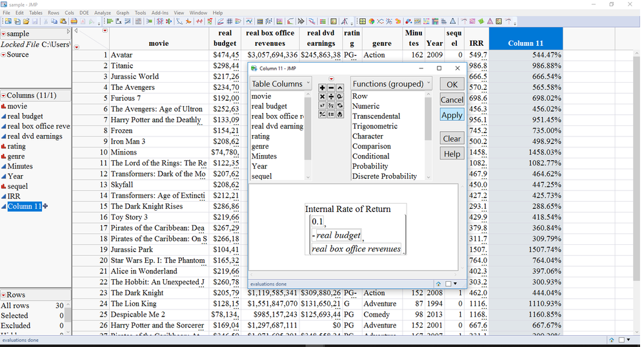Open the Add-Ins menu
Image resolution: width=644 pixels, height=347 pixels.
click(x=160, y=13)
